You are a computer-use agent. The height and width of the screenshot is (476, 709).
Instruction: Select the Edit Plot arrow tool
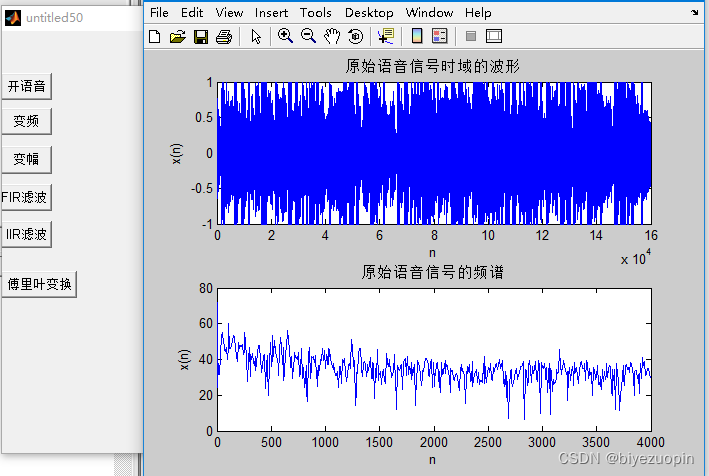[x=256, y=37]
